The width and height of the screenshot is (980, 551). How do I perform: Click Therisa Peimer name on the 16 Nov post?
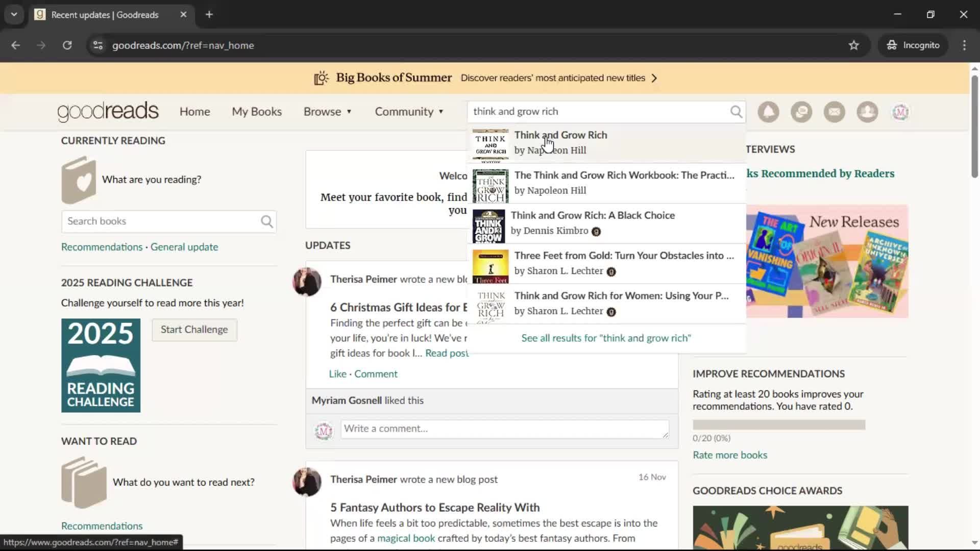363,480
